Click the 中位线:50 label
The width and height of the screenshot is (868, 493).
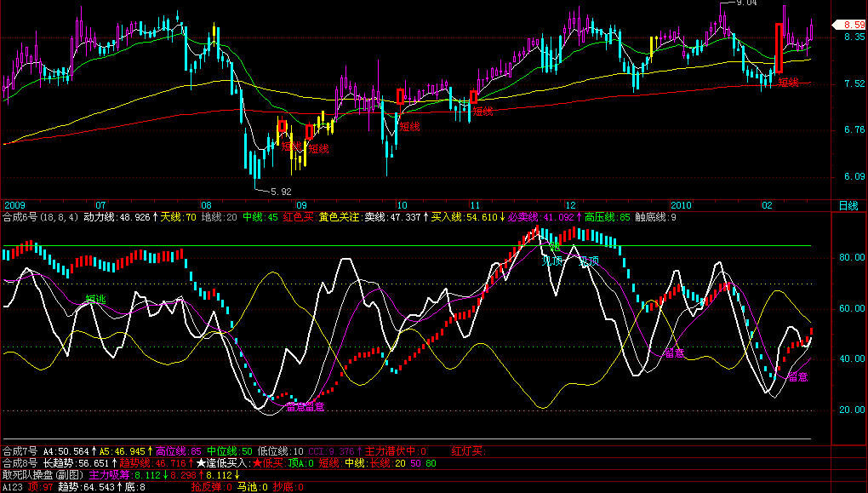click(x=230, y=451)
